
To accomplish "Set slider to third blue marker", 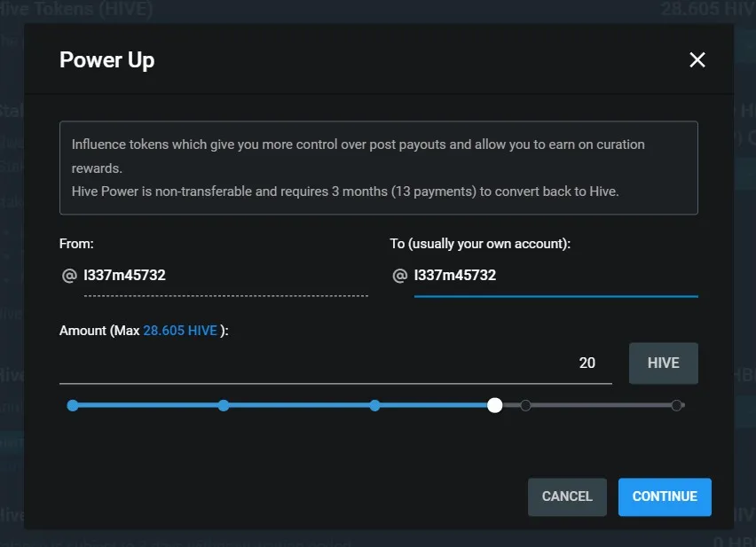I will (x=374, y=405).
